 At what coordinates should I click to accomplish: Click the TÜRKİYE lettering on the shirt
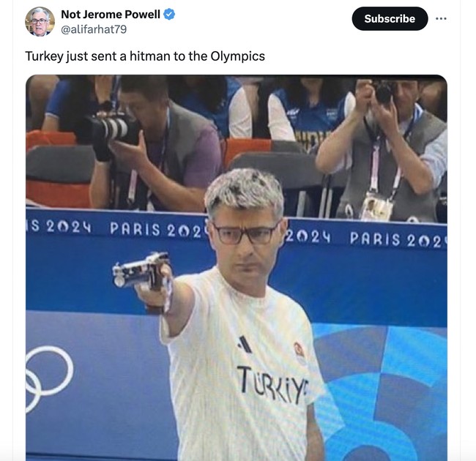point(272,385)
